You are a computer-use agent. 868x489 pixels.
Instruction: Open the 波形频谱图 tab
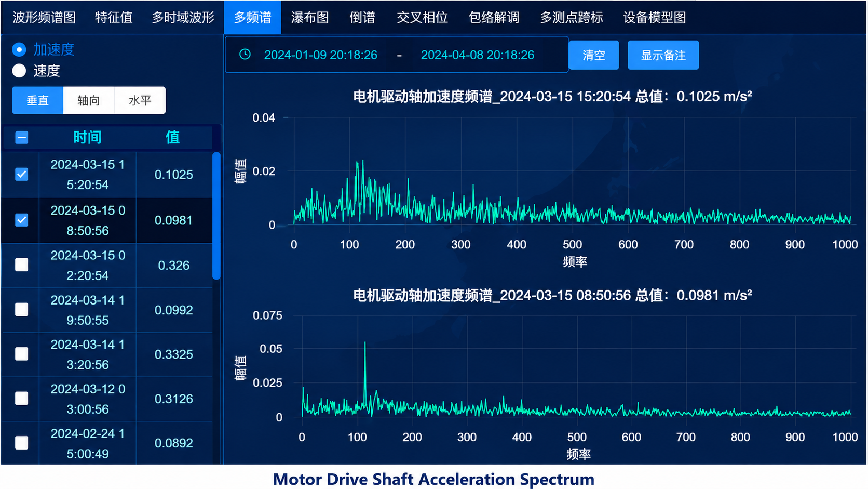click(44, 17)
